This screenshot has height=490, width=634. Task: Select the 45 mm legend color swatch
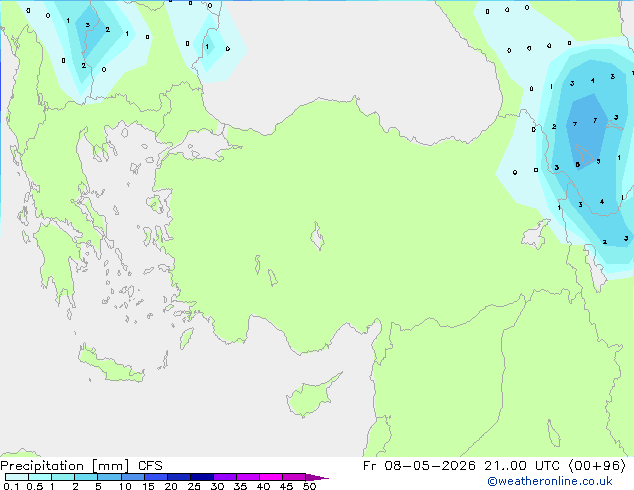tap(294, 477)
